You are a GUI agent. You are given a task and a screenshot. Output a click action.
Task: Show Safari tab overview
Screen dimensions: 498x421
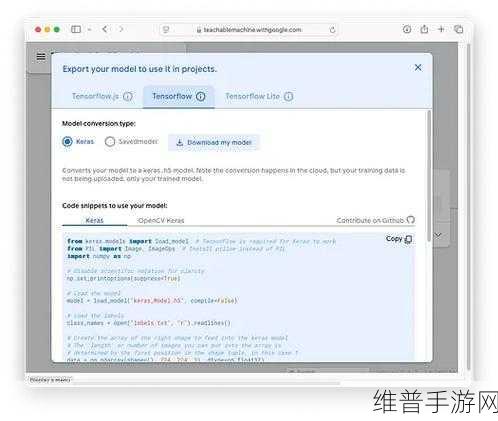tap(459, 29)
